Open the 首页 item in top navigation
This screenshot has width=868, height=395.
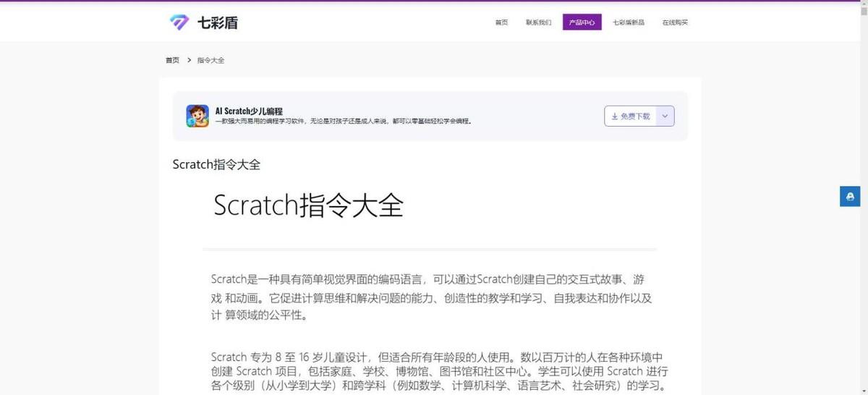click(501, 22)
